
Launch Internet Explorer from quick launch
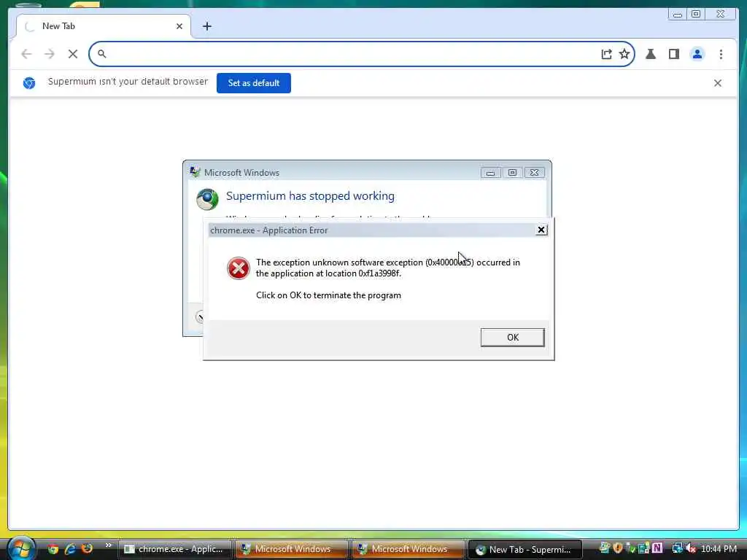pyautogui.click(x=70, y=549)
